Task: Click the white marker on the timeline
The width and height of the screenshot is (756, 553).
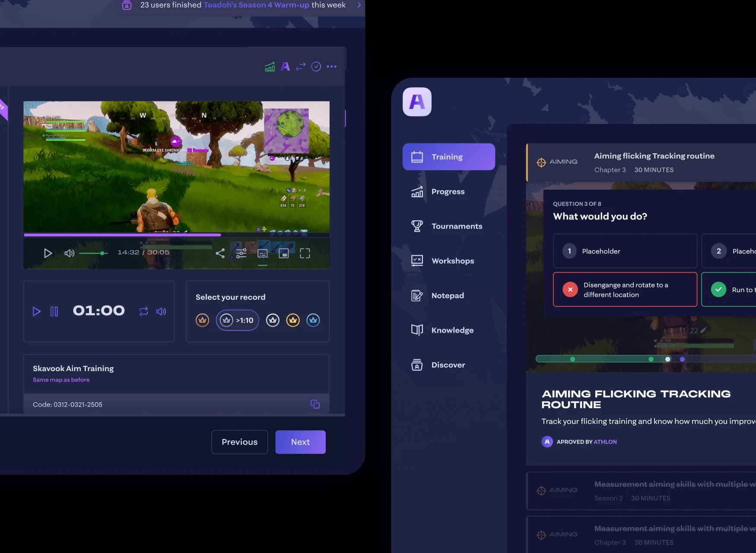Action: 668,359
